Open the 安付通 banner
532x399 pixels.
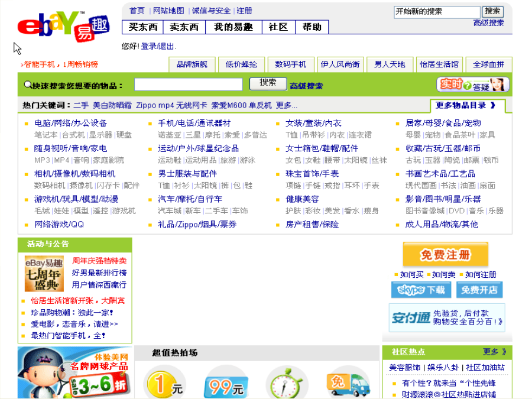click(x=447, y=317)
